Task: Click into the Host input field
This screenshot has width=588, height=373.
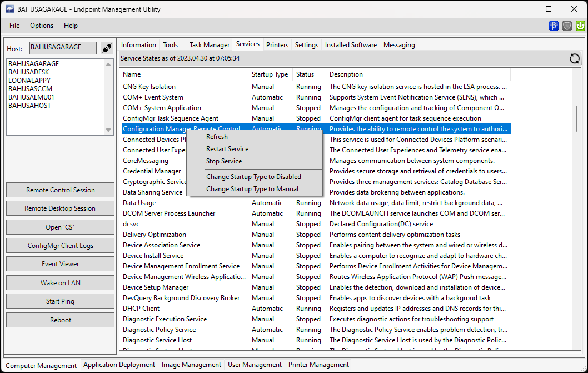Action: [x=63, y=48]
